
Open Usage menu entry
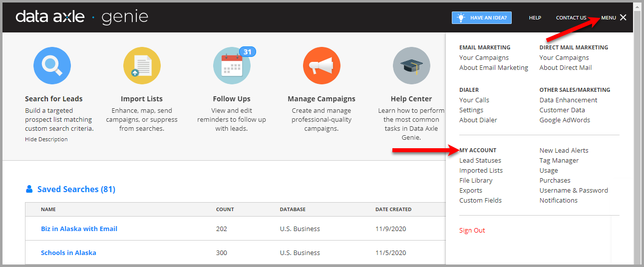coord(549,170)
